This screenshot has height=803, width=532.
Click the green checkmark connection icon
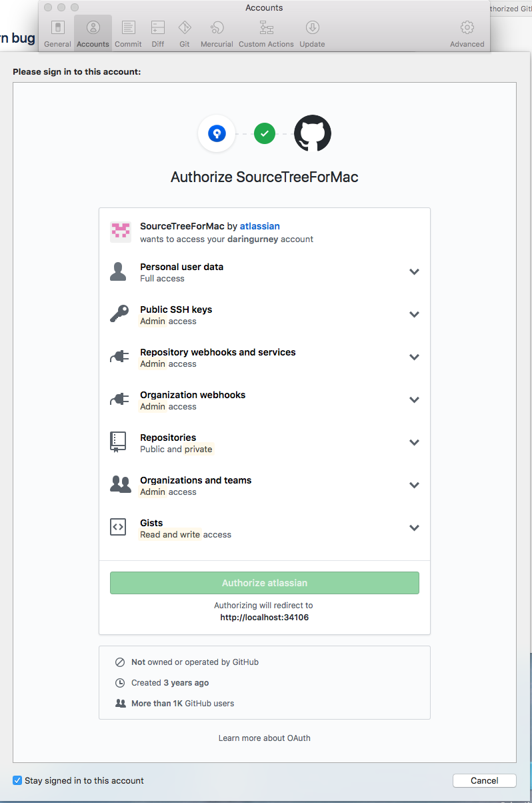(x=265, y=133)
